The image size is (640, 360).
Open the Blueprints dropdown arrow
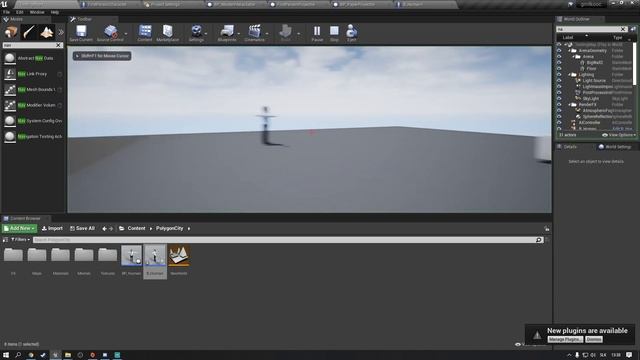pos(239,34)
